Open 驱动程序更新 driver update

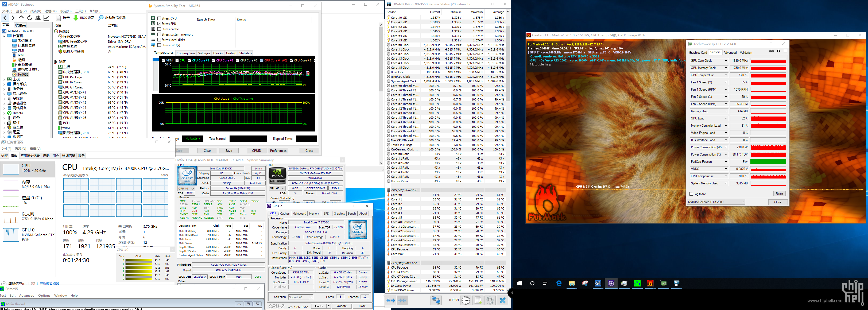click(112, 18)
